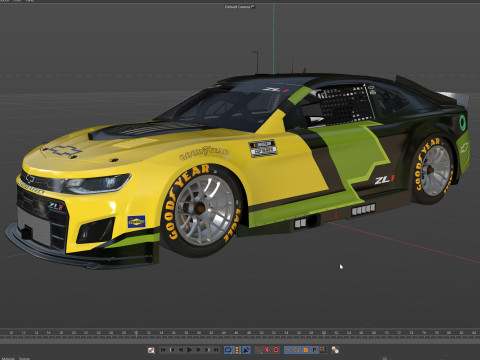Click the icon left of the Go to Start button
The height and width of the screenshot is (360, 480).
(151, 350)
